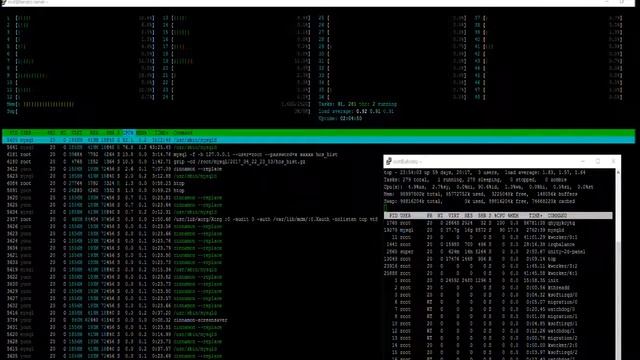The image size is (640, 360).
Task: Close the front top terminal window
Action: tap(613, 161)
